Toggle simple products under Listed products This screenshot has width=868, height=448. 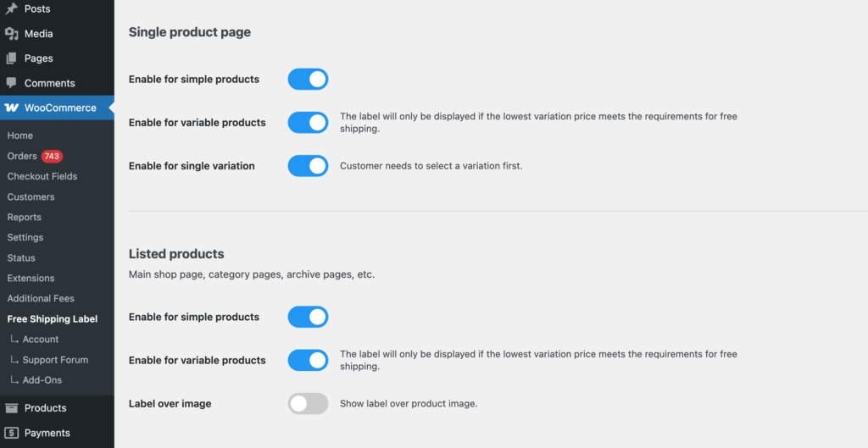point(308,317)
